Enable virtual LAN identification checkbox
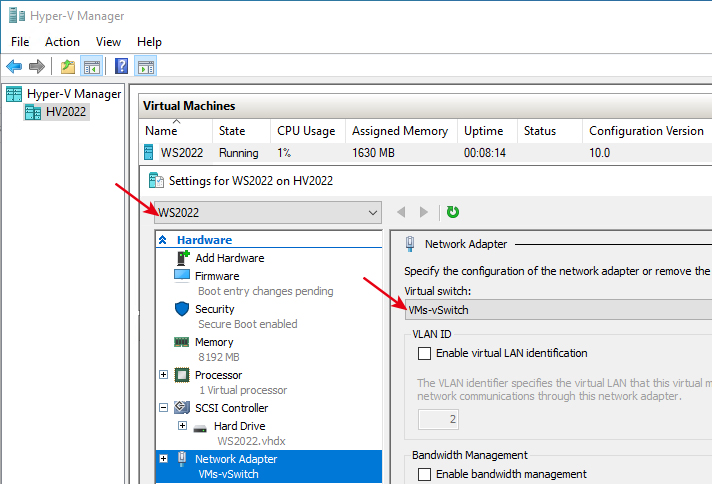This screenshot has height=484, width=712. [x=424, y=353]
